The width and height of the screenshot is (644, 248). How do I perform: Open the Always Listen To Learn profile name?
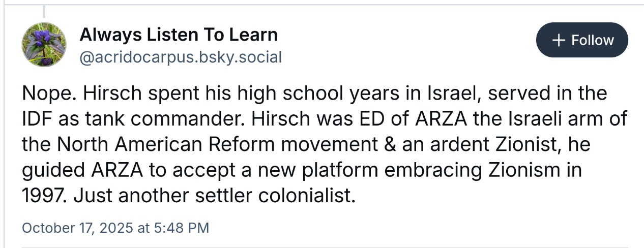179,35
